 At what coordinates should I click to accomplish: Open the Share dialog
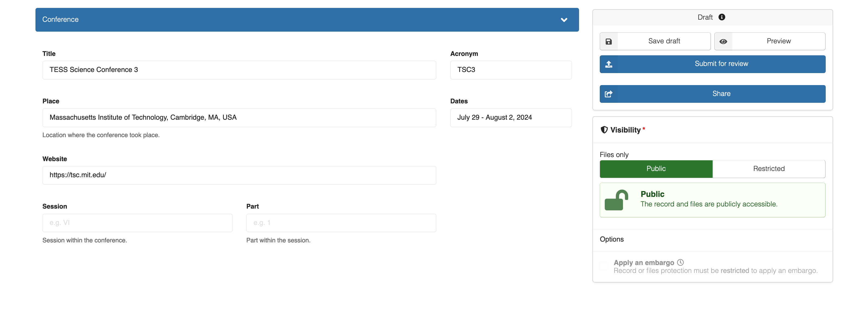tap(712, 94)
